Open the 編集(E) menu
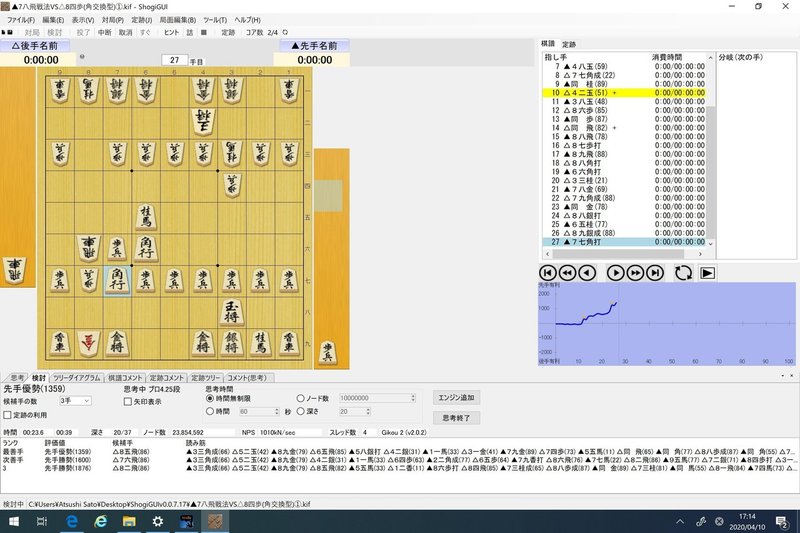Screen dimensions: 800x533 (53, 20)
